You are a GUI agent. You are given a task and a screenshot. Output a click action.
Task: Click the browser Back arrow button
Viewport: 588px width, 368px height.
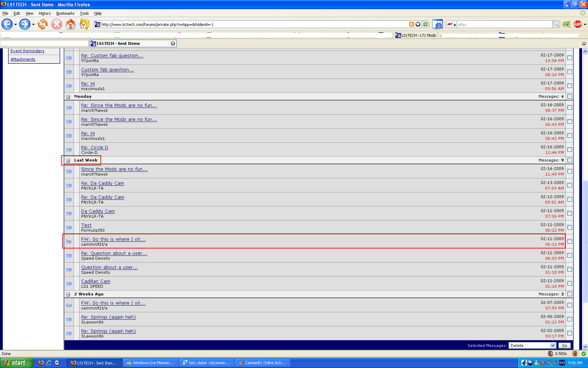7,24
